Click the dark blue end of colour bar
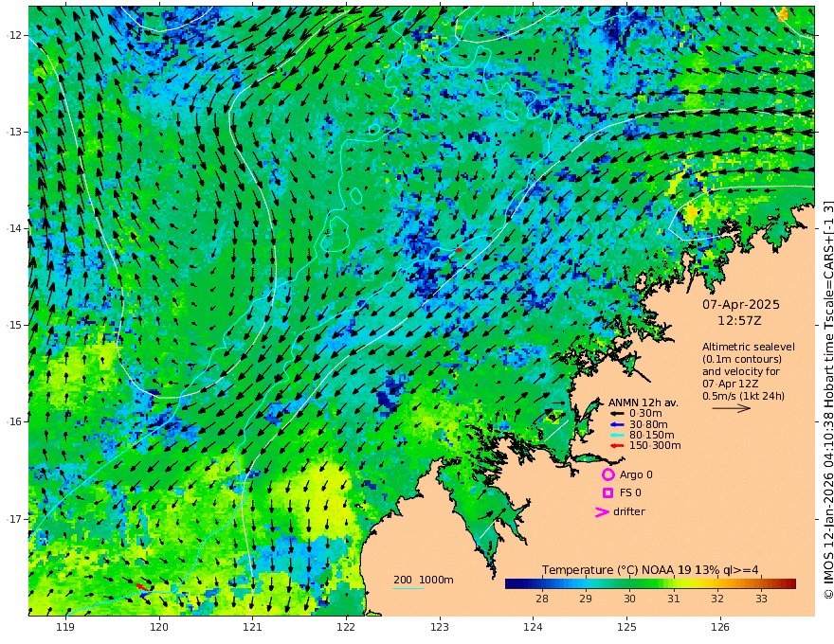Image resolution: width=834 pixels, height=644 pixels. pos(509,583)
